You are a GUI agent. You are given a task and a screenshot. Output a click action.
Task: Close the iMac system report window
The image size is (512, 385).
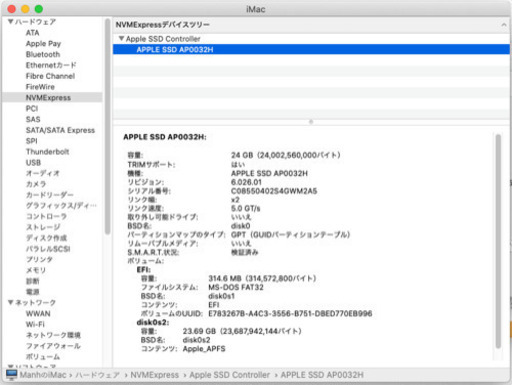pyautogui.click(x=12, y=9)
